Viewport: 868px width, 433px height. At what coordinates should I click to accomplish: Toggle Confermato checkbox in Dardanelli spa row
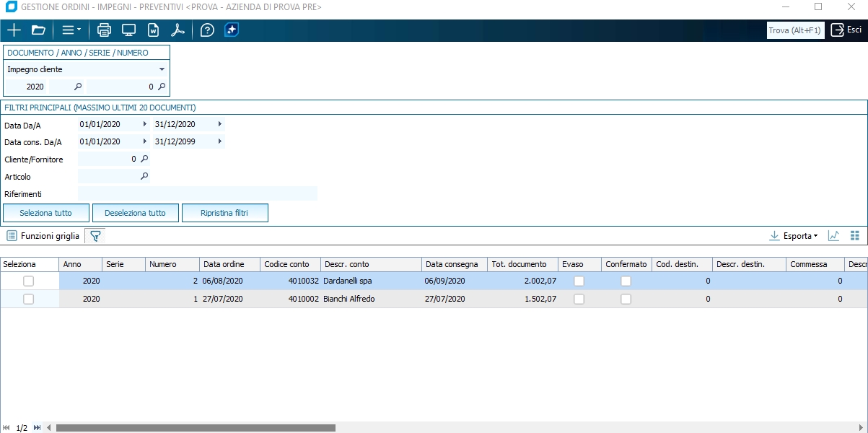(626, 281)
